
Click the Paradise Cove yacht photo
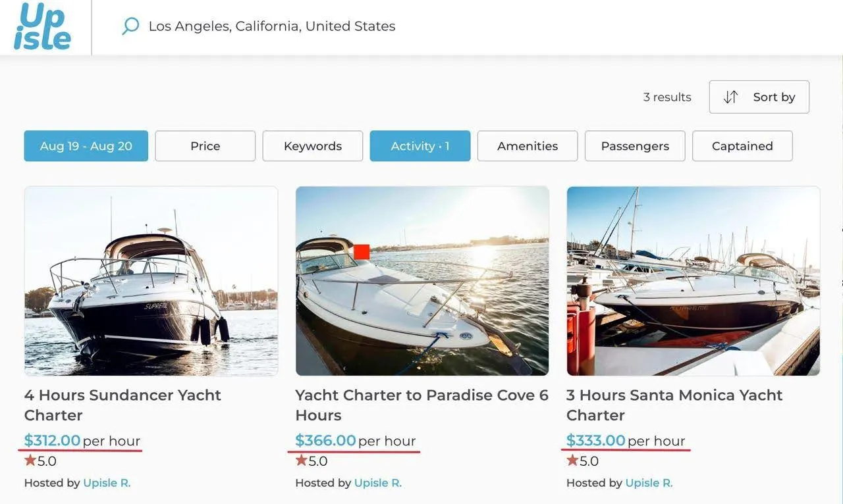[x=422, y=280]
